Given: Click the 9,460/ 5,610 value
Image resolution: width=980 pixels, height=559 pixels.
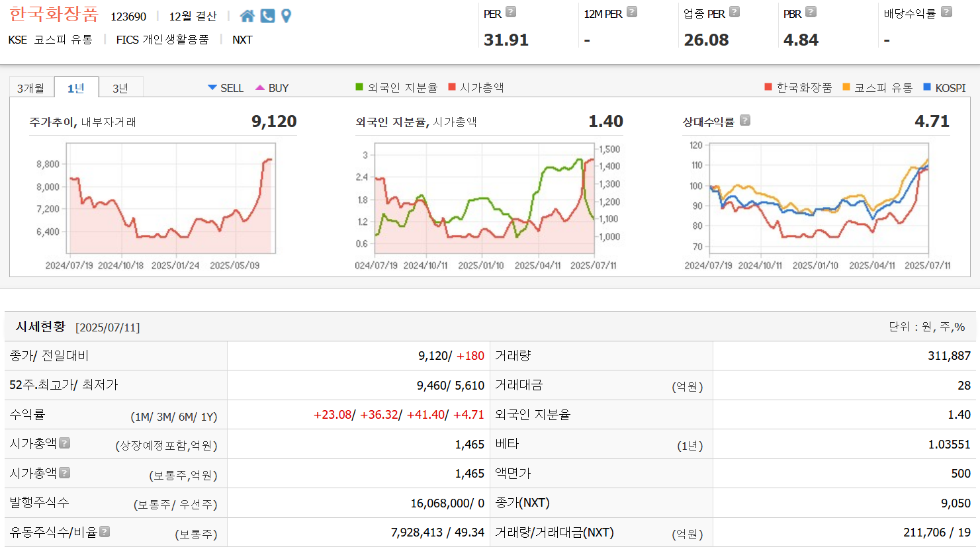Looking at the screenshot, I should pyautogui.click(x=451, y=386).
